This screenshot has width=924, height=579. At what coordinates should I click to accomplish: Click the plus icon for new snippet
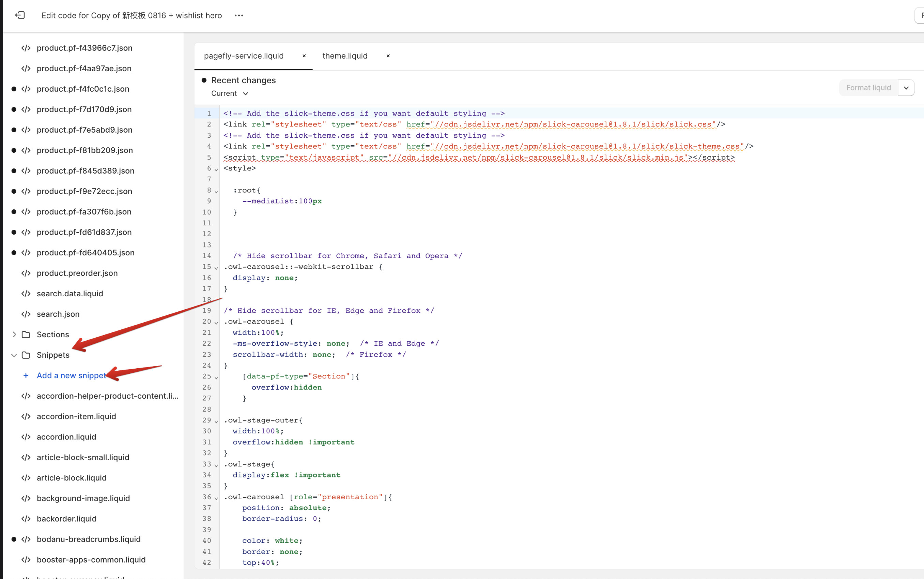[26, 375]
